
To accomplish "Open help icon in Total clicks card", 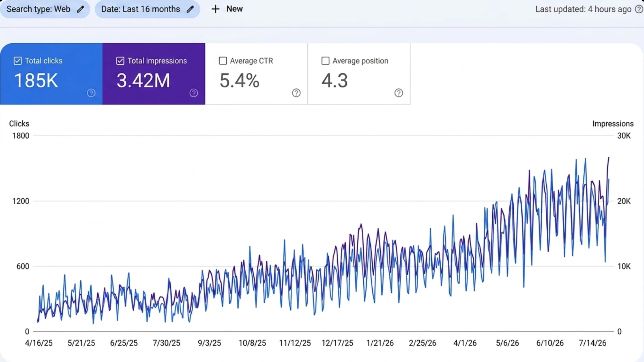I will tap(91, 93).
